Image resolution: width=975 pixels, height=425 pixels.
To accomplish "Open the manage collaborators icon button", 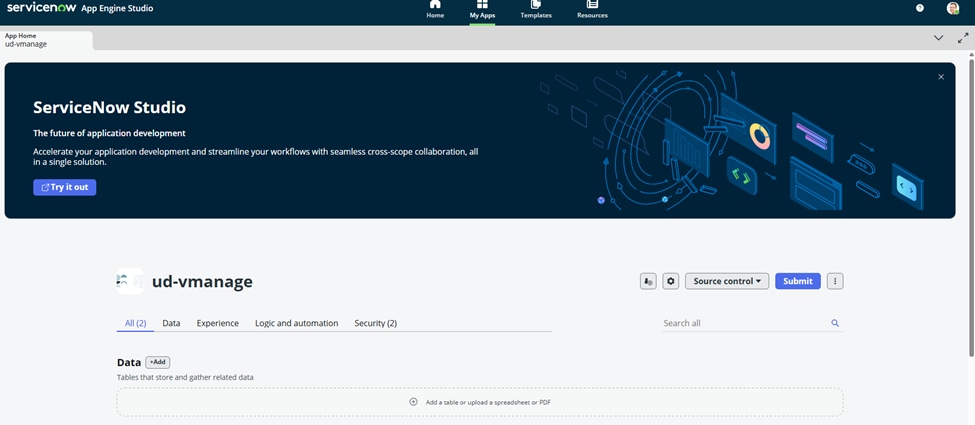I will (648, 281).
